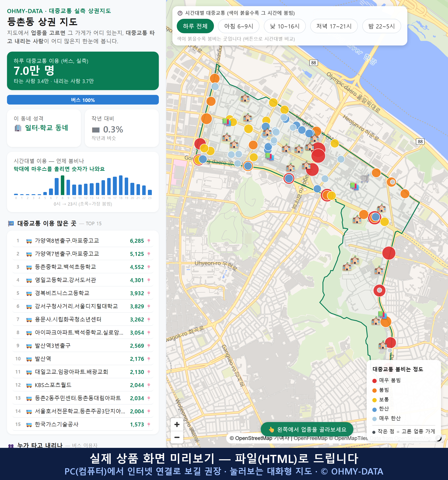
Task: Click the 붐빔 orange legend swatch
Action: 374,390
